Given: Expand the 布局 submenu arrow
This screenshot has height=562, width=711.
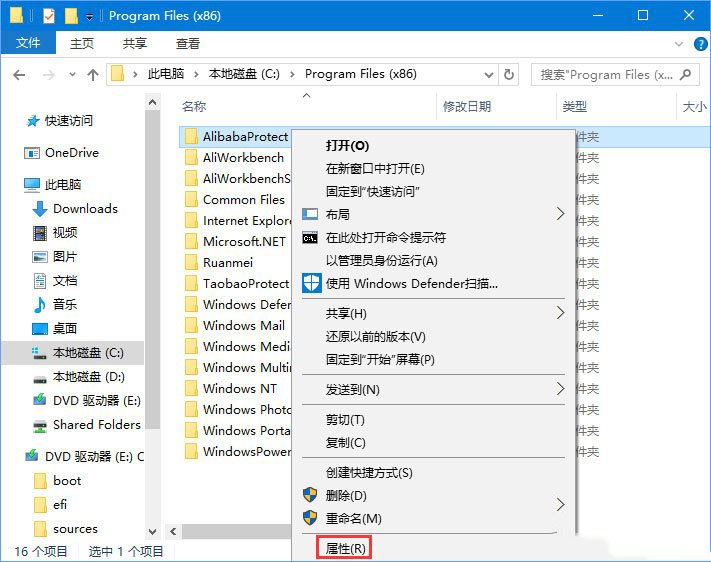Looking at the screenshot, I should pyautogui.click(x=561, y=214).
